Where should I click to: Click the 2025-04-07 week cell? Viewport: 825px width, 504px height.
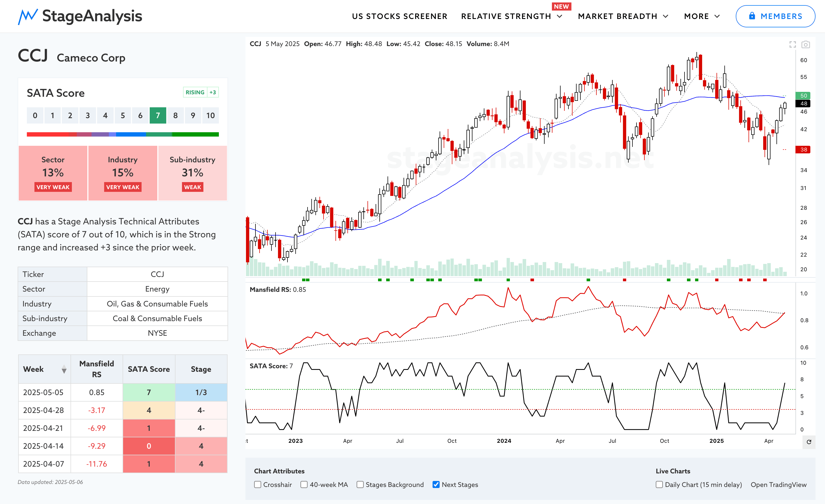click(x=44, y=464)
